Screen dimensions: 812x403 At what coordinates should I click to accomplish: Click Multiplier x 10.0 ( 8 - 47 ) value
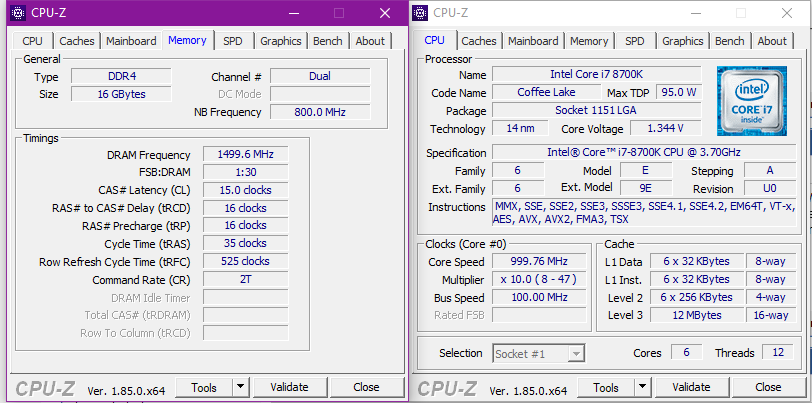539,279
